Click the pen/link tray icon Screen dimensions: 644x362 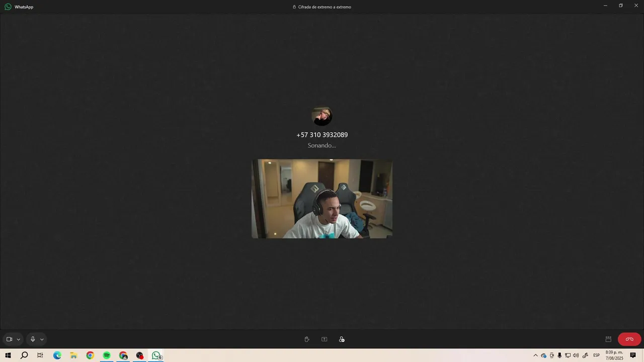coord(585,355)
